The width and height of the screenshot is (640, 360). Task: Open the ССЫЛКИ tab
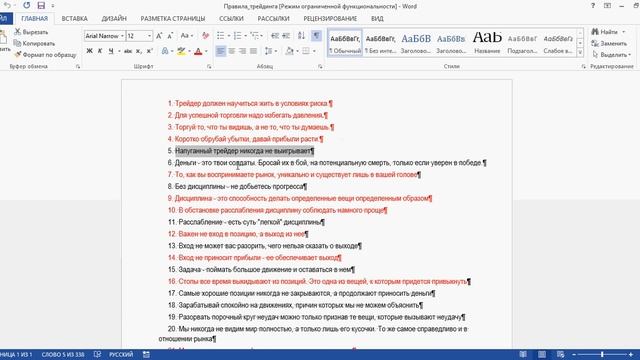(231, 18)
